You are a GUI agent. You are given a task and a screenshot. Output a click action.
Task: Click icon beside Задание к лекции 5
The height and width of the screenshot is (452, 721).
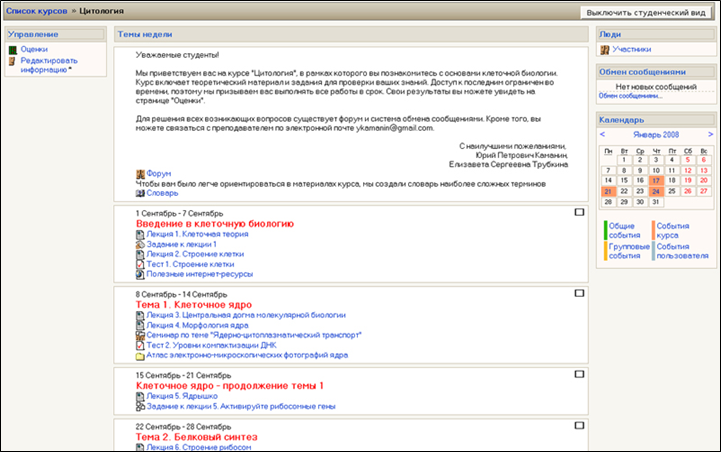pyautogui.click(x=140, y=407)
